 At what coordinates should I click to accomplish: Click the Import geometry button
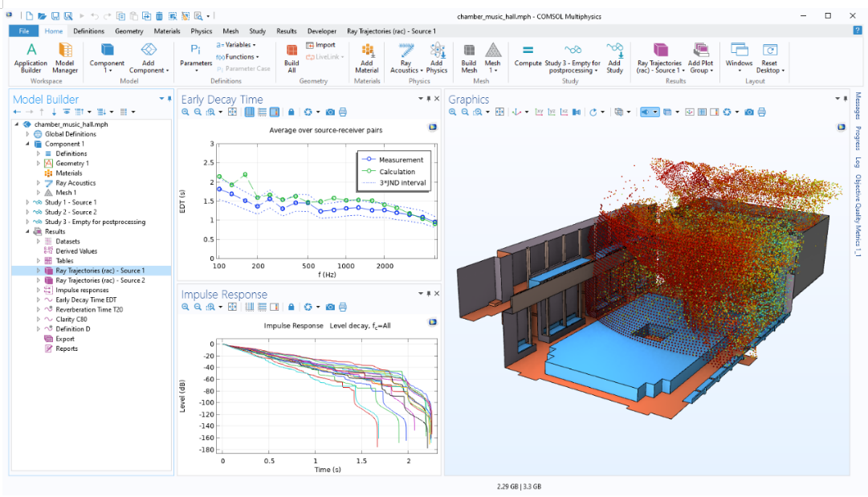320,45
